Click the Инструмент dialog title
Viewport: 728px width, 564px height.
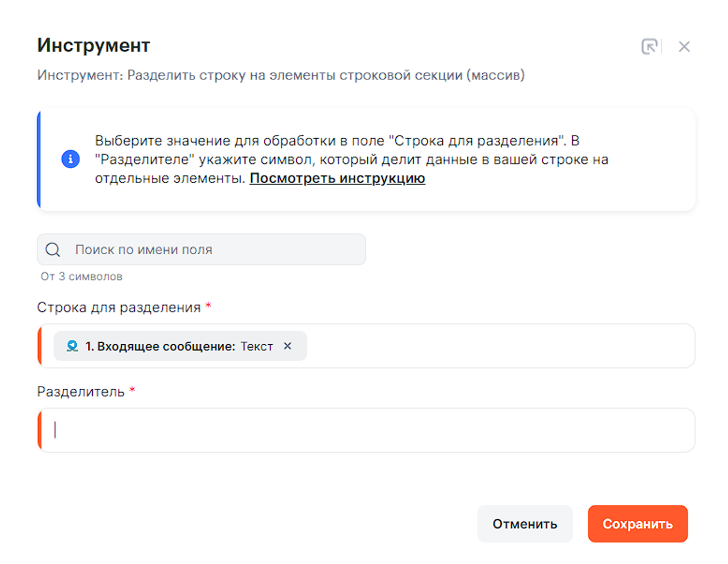tap(93, 46)
